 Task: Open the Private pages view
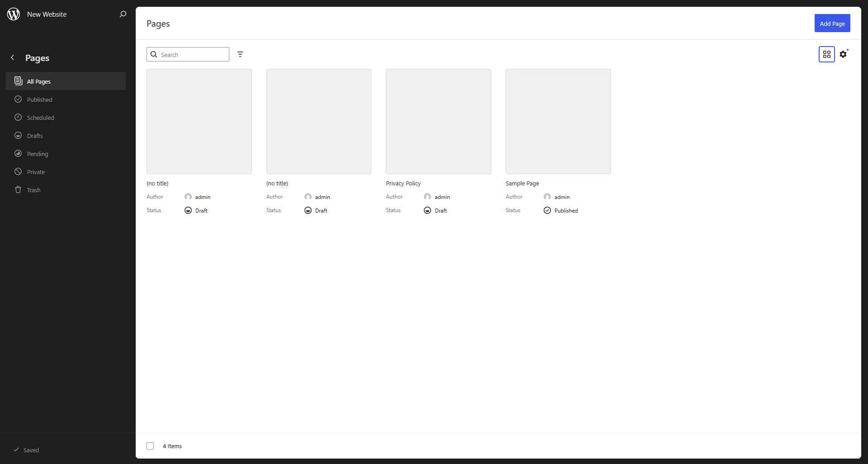point(66,171)
